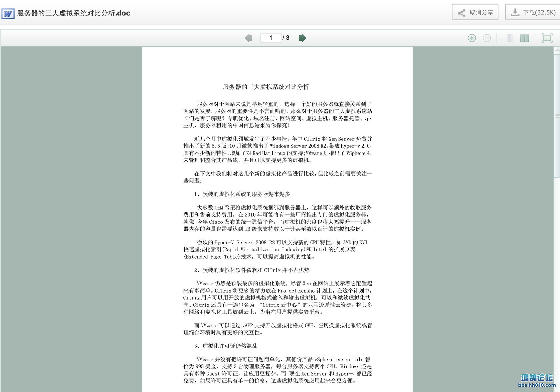Go to the next page arrow
This screenshot has height=392, width=560.
pos(303,38)
